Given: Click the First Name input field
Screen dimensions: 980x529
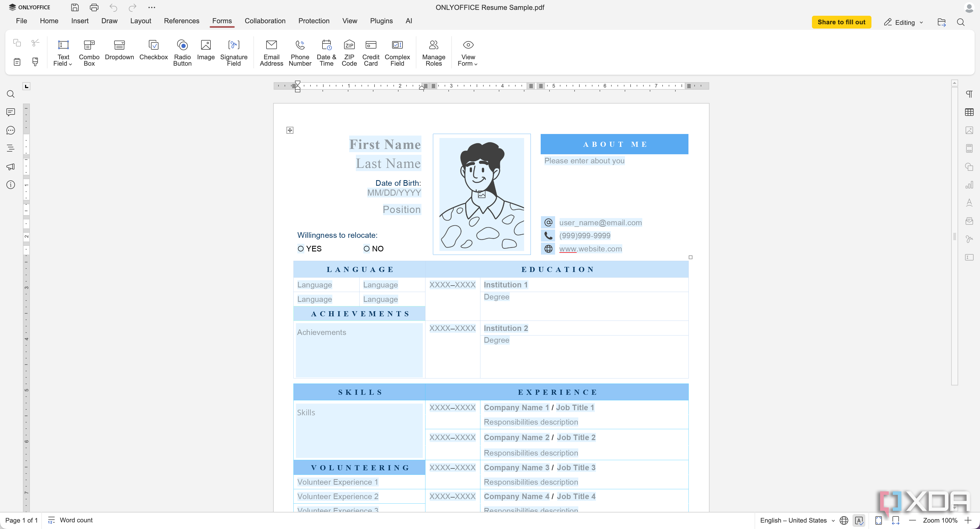Looking at the screenshot, I should point(385,144).
